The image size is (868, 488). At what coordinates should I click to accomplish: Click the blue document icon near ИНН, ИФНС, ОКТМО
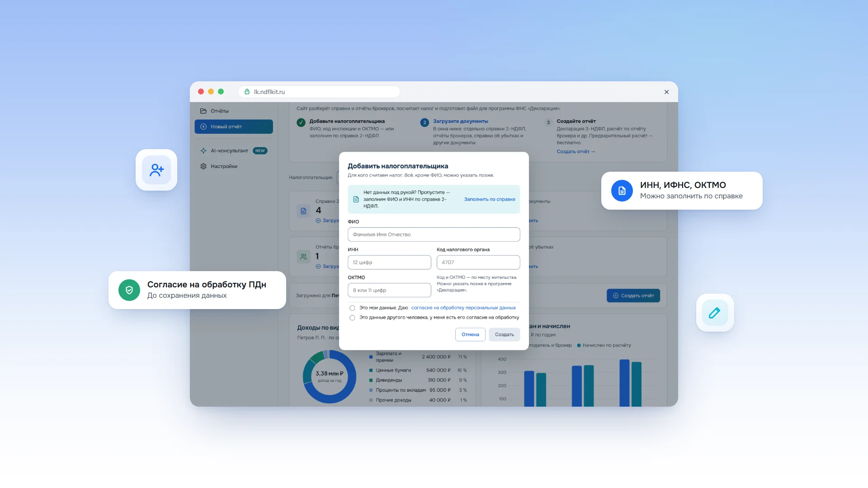[x=622, y=191]
